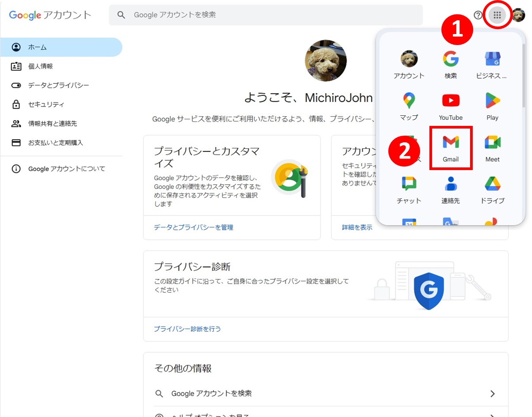532x417 pixels.
Task: Open データとプライバシー sidebar item
Action: (58, 85)
